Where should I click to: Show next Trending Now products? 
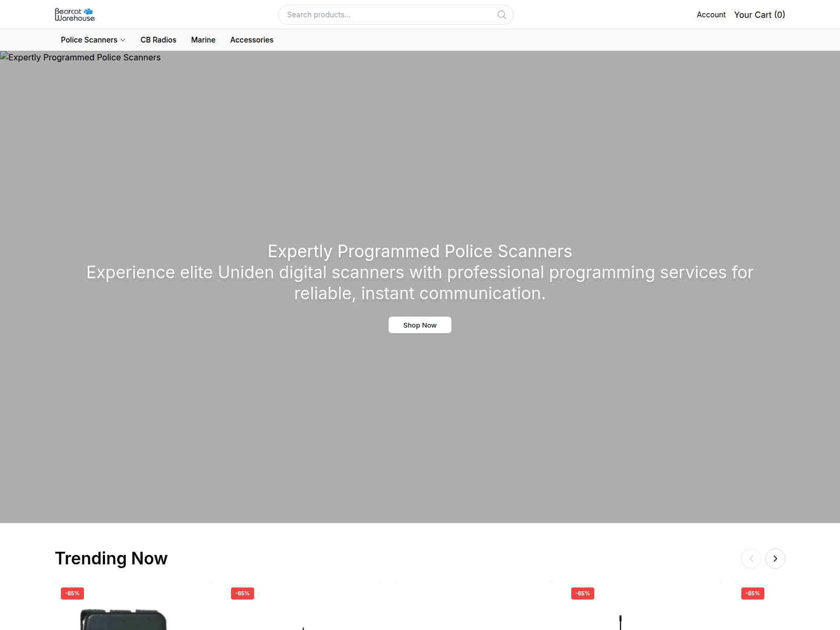(775, 559)
